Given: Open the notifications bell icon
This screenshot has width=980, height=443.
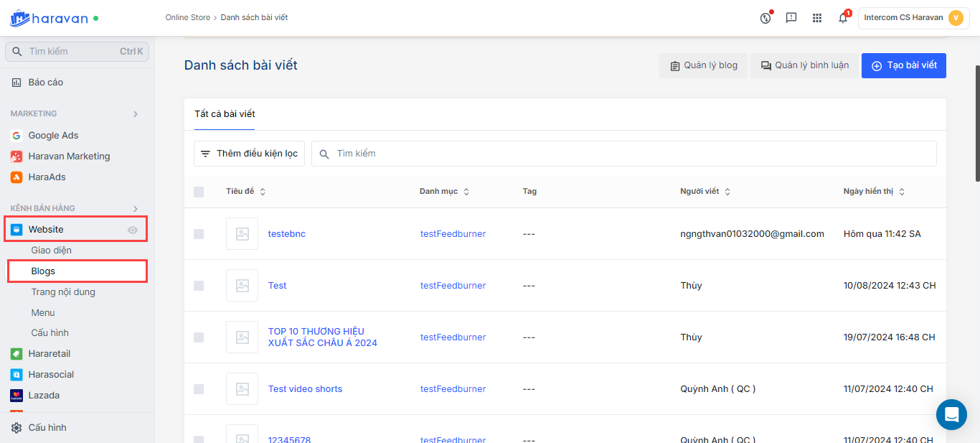Looking at the screenshot, I should (x=843, y=18).
